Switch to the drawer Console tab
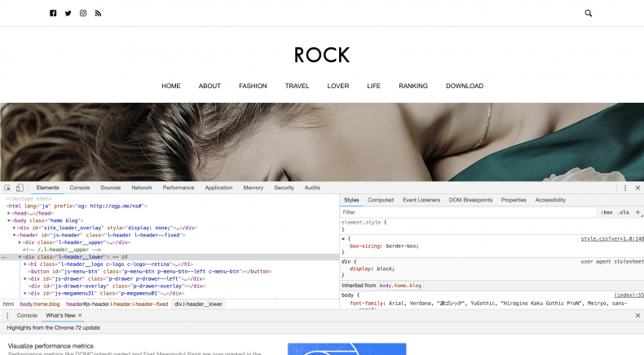The height and width of the screenshot is (355, 644). (x=27, y=316)
